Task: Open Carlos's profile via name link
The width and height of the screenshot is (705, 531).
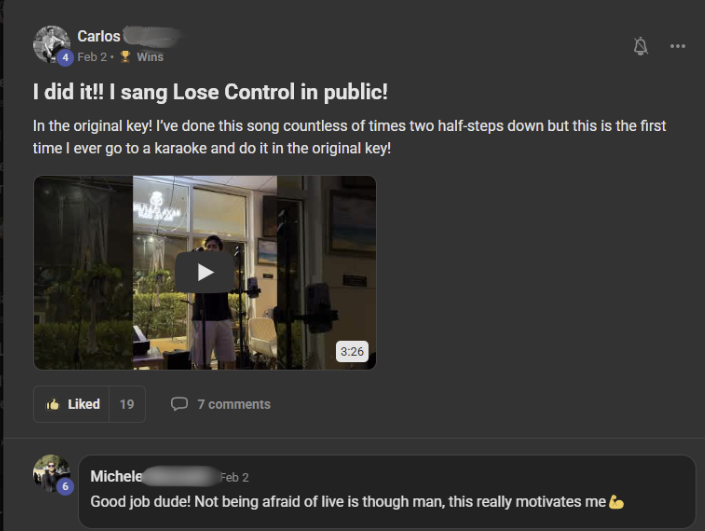Action: pyautogui.click(x=99, y=36)
